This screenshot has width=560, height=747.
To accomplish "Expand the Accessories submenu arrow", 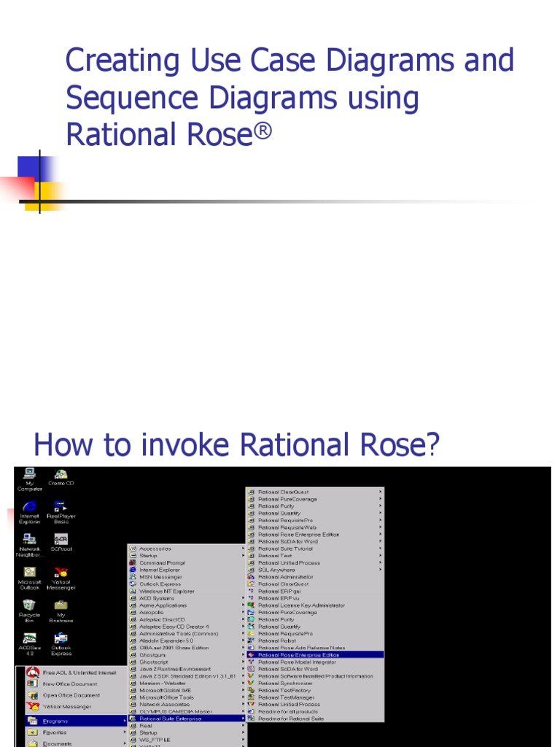I will [243, 549].
